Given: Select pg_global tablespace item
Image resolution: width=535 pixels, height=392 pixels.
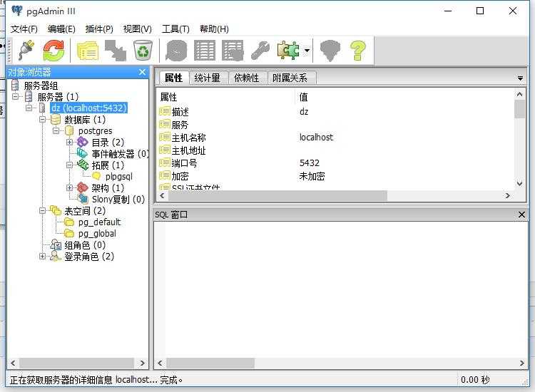Looking at the screenshot, I should coord(97,234).
